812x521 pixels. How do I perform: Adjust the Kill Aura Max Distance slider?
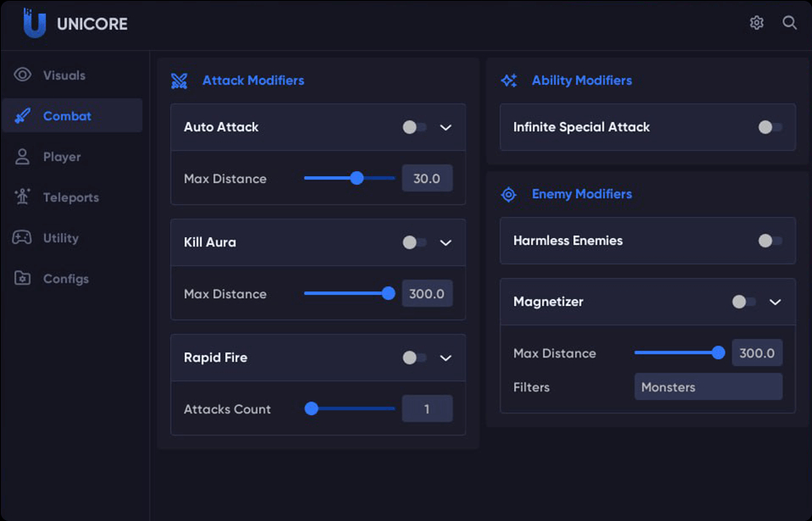pos(388,293)
